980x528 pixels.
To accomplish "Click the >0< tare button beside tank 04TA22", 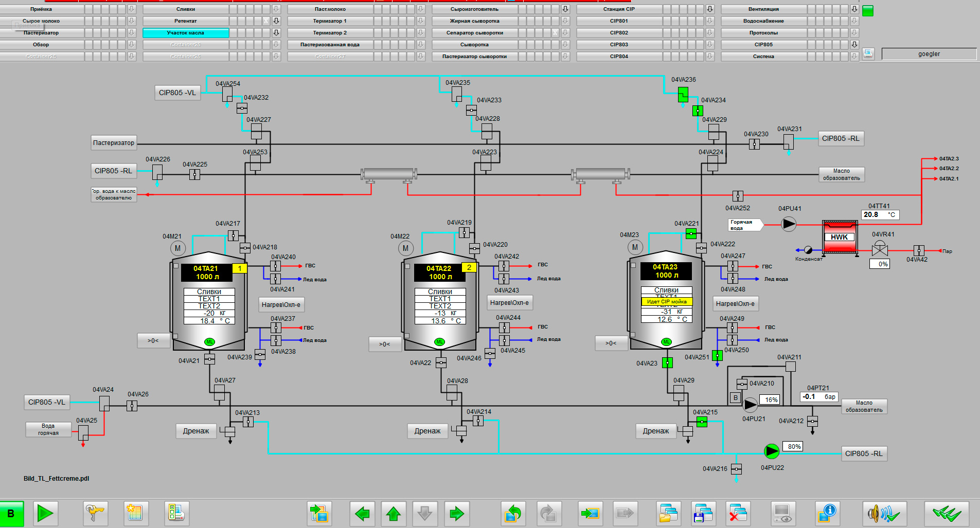I will click(384, 344).
